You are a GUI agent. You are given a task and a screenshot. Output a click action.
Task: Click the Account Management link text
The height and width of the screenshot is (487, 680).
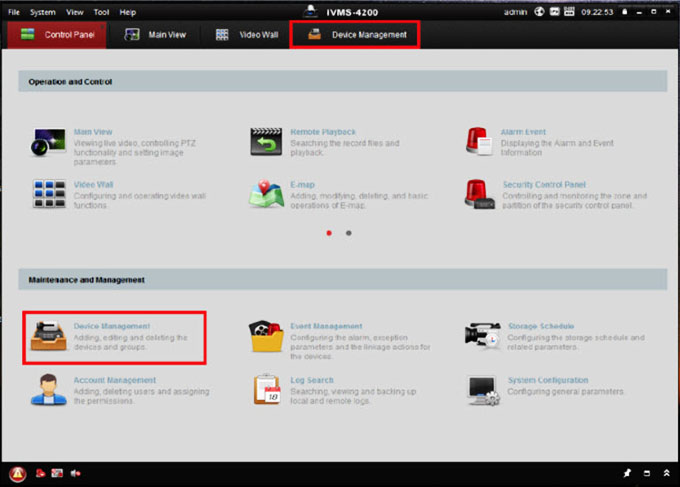click(x=114, y=380)
